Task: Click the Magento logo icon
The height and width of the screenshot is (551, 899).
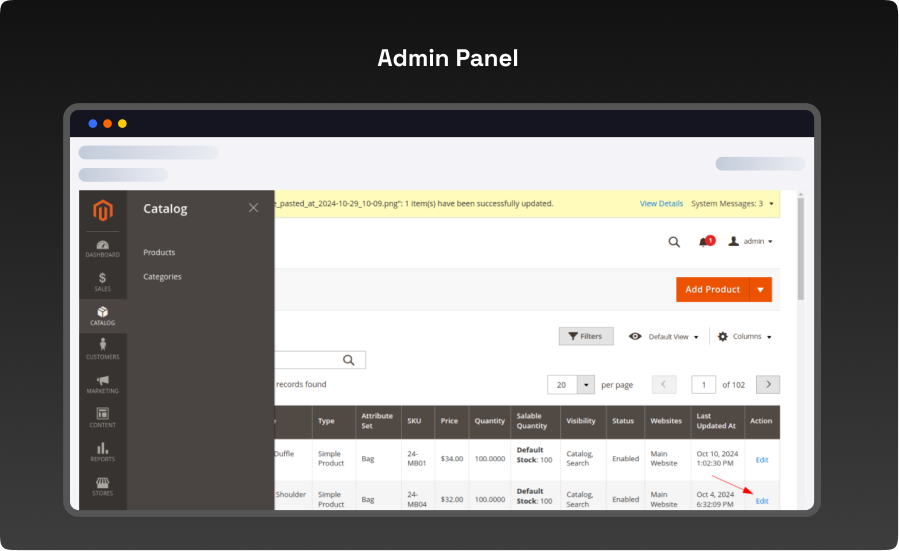Action: tap(103, 210)
